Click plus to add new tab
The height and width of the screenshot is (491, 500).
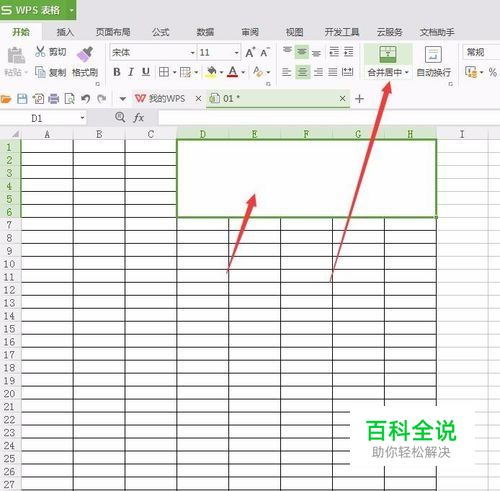[x=359, y=99]
